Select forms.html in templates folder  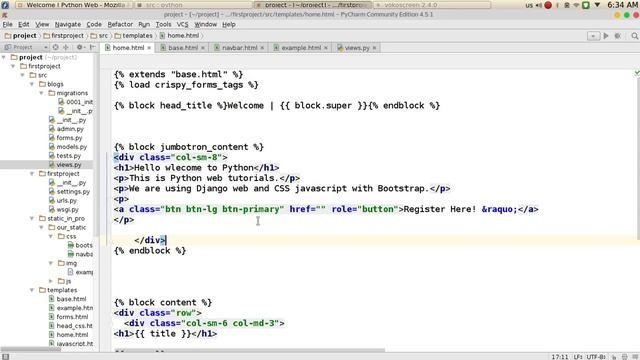coord(72,317)
